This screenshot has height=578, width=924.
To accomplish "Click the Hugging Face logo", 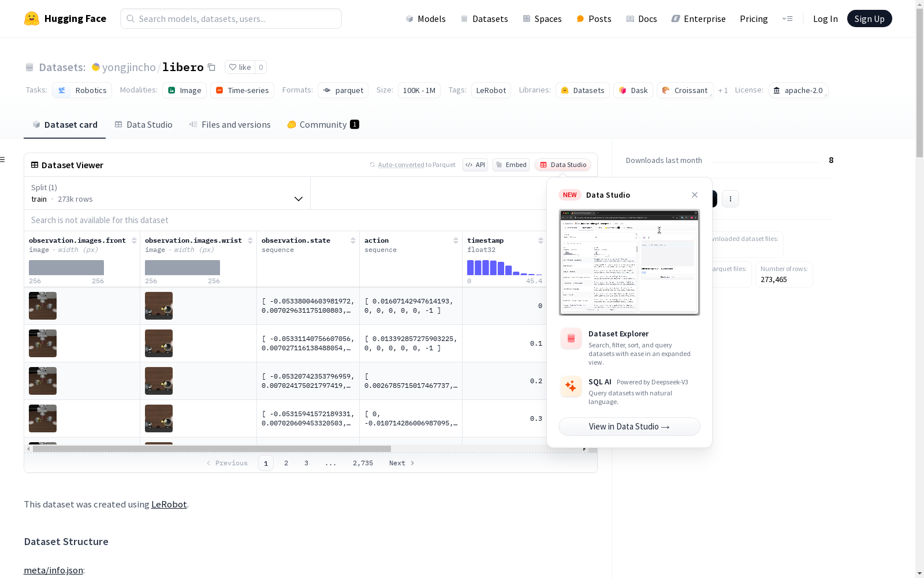I will 65,18.
